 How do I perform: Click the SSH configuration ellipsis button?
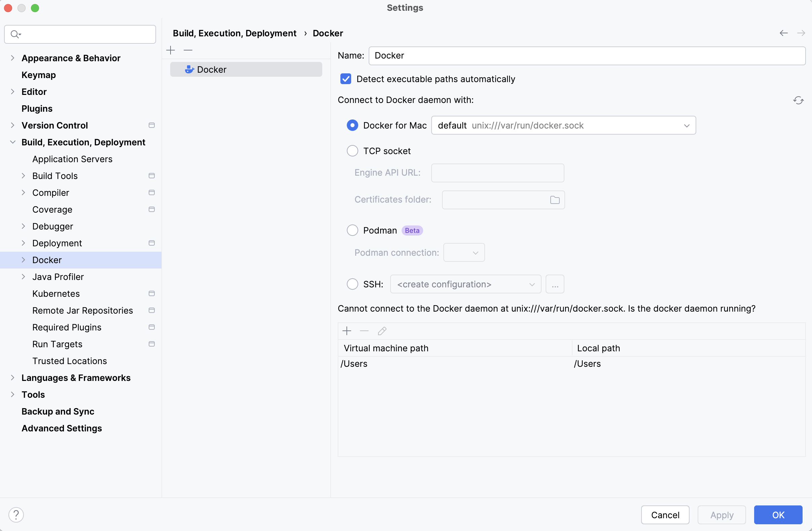(x=554, y=284)
